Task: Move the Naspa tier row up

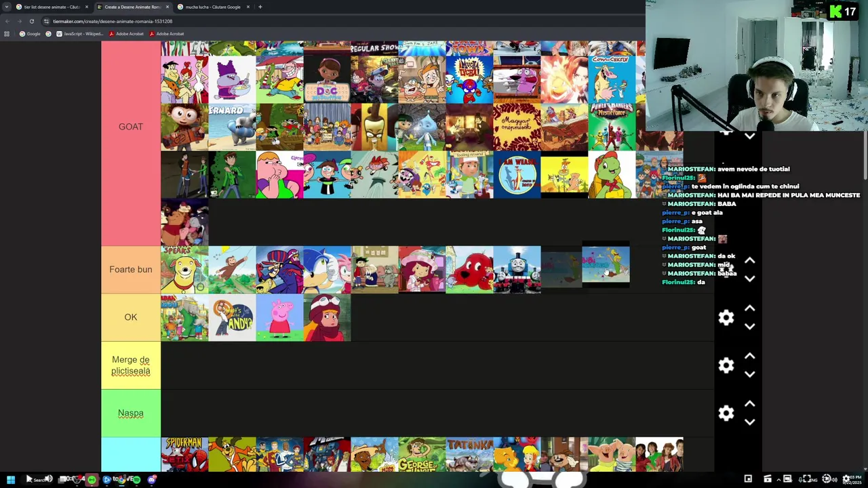Action: (x=749, y=404)
